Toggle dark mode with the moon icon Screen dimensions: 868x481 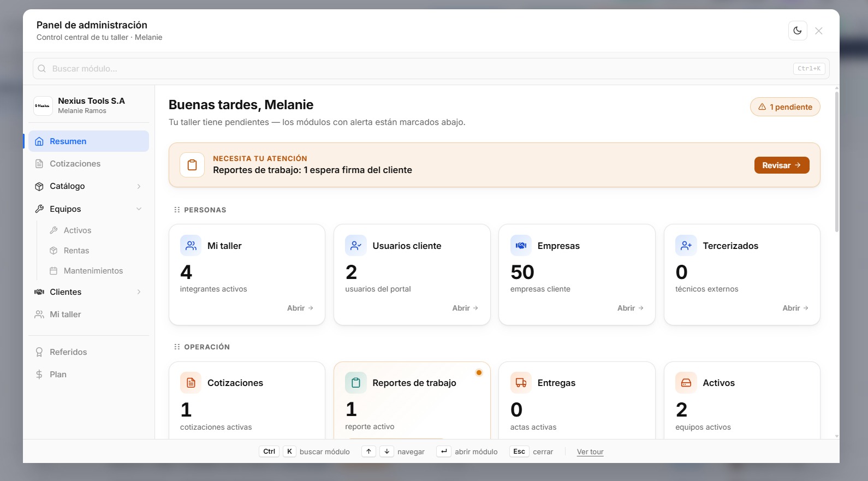(798, 31)
